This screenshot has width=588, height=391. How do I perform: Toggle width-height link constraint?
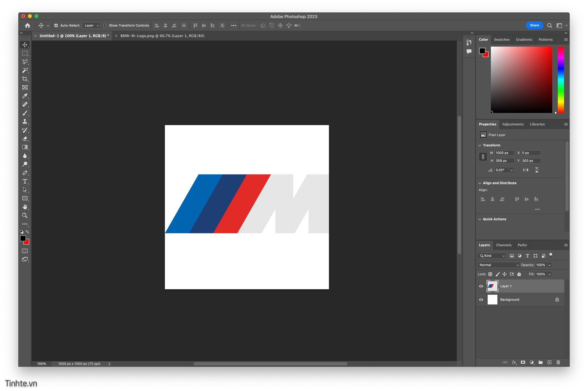tap(483, 157)
